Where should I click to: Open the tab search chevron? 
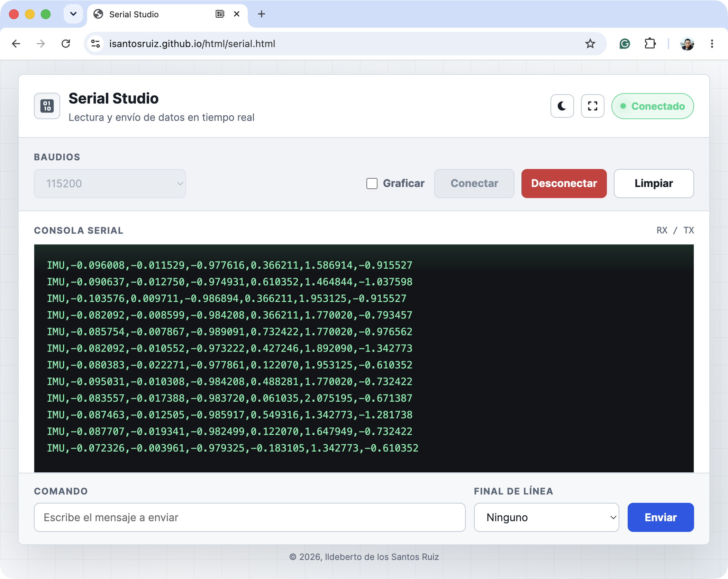(73, 14)
